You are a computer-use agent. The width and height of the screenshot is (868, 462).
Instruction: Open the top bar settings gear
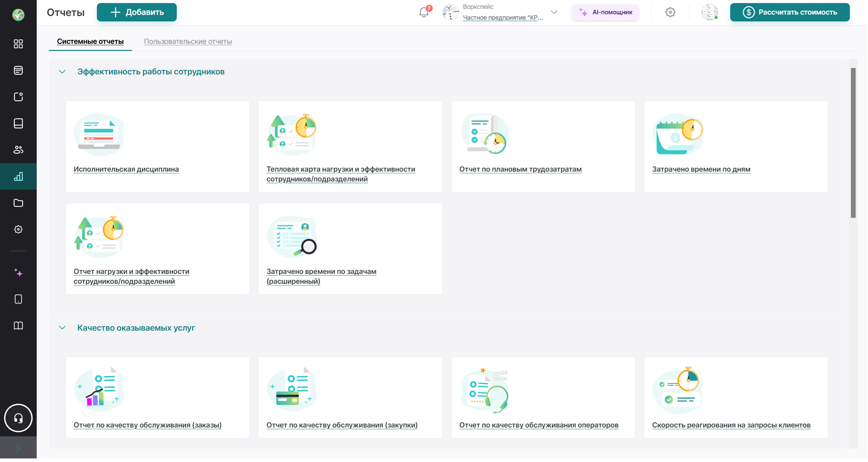670,12
